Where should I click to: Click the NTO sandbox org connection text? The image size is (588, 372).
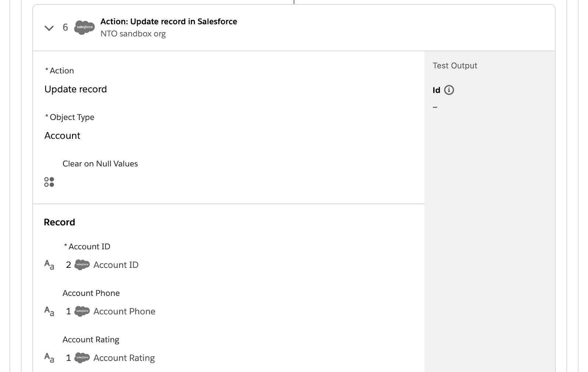pyautogui.click(x=133, y=34)
